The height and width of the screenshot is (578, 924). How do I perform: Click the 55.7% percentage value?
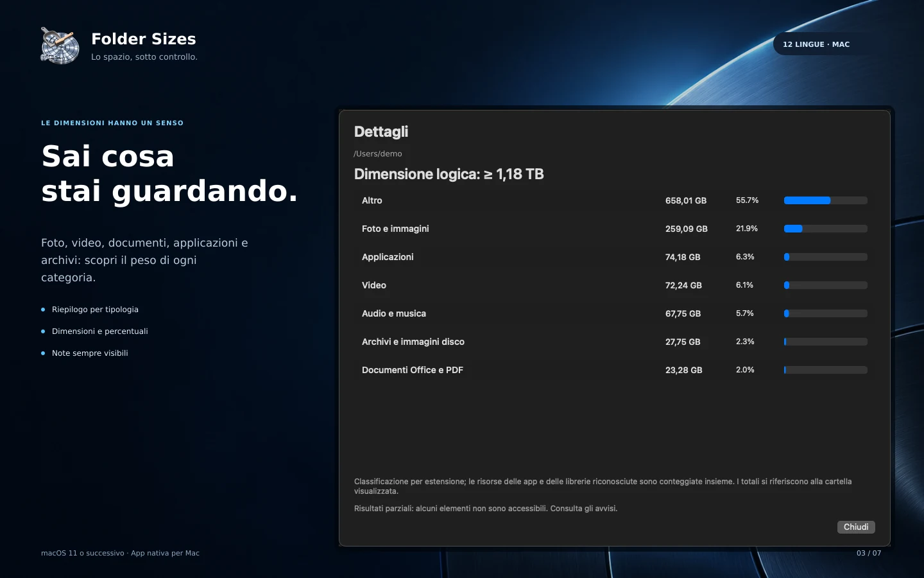[x=748, y=200]
